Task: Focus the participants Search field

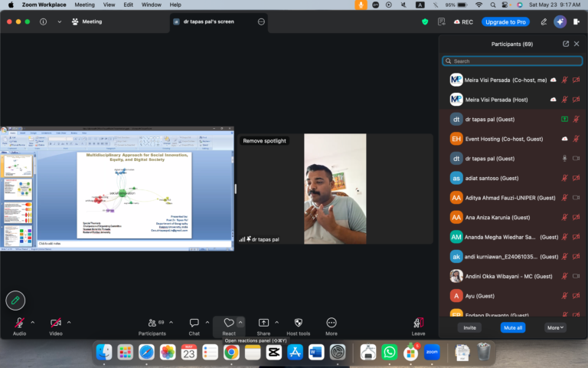Action: coord(512,61)
